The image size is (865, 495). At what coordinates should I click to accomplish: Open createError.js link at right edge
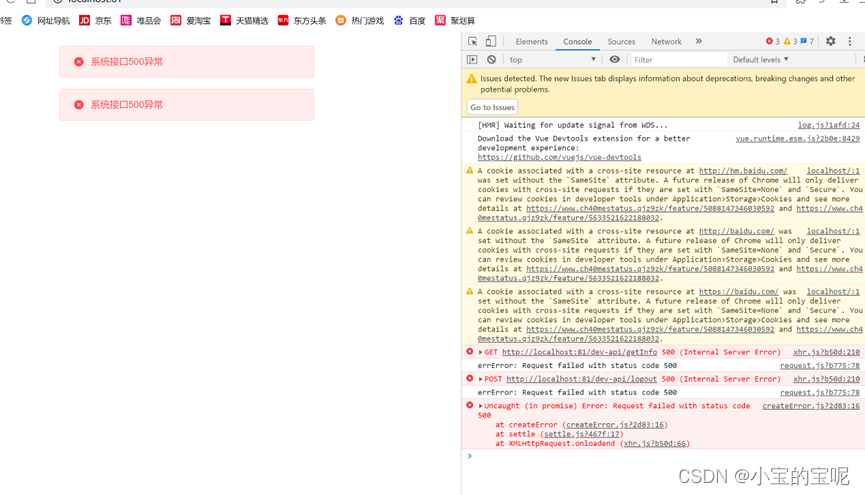point(811,406)
